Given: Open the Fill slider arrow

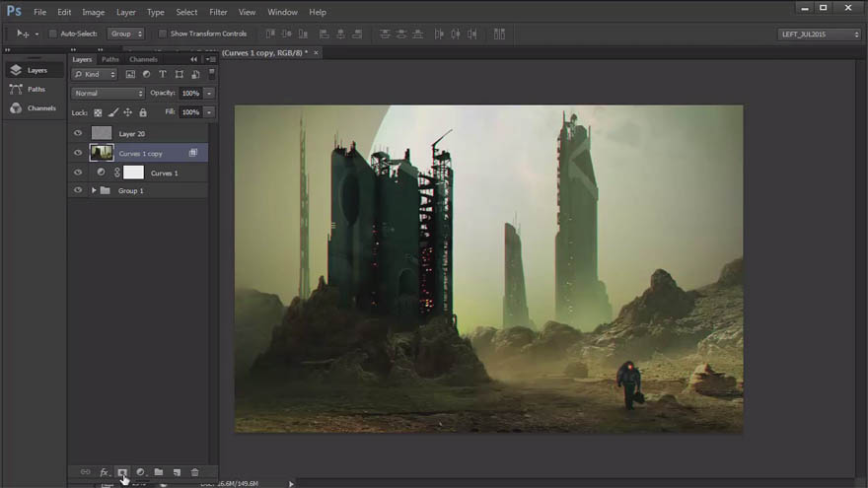Looking at the screenshot, I should [209, 111].
